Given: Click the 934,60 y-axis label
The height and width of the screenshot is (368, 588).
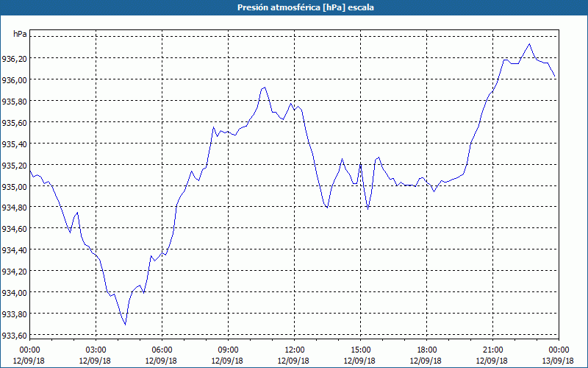Looking at the screenshot, I should point(14,229).
